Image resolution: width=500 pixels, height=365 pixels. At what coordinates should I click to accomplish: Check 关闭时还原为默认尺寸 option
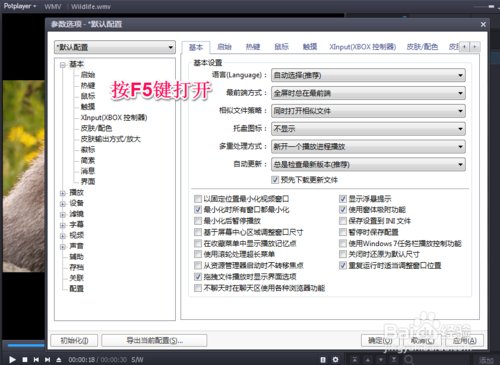pos(343,254)
